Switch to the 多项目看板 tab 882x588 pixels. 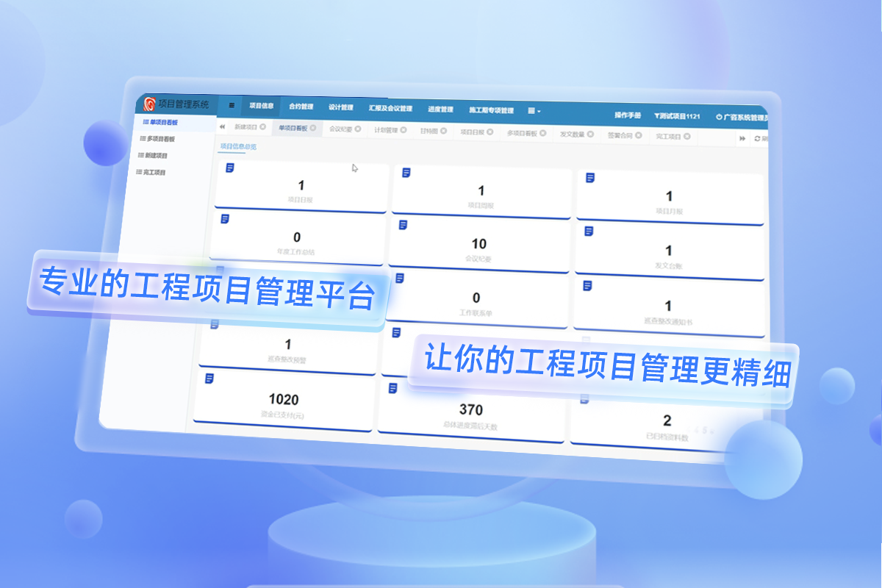523,132
